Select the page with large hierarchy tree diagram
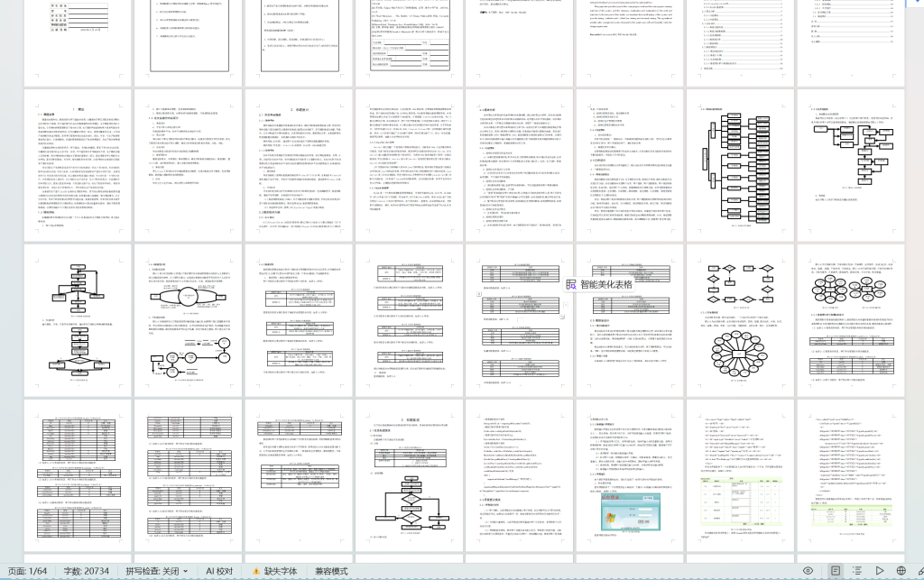Screen dimensions: 924x580 [x=741, y=165]
